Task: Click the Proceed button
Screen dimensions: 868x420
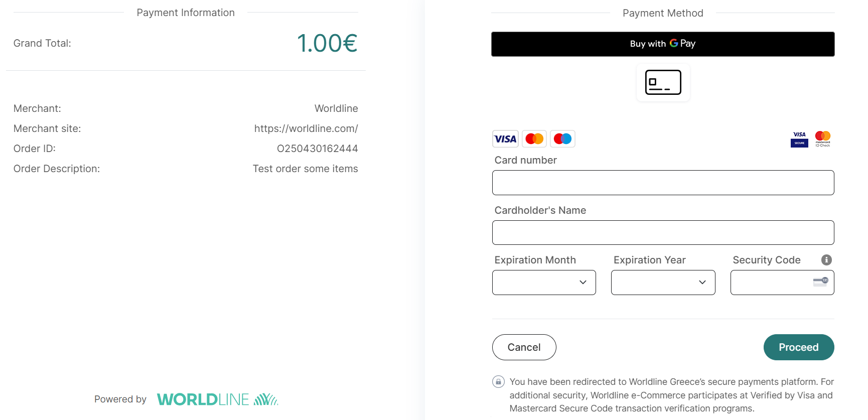Action: 799,347
